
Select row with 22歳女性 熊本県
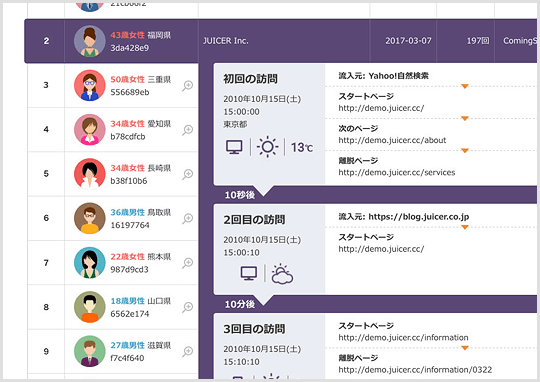pos(113,263)
